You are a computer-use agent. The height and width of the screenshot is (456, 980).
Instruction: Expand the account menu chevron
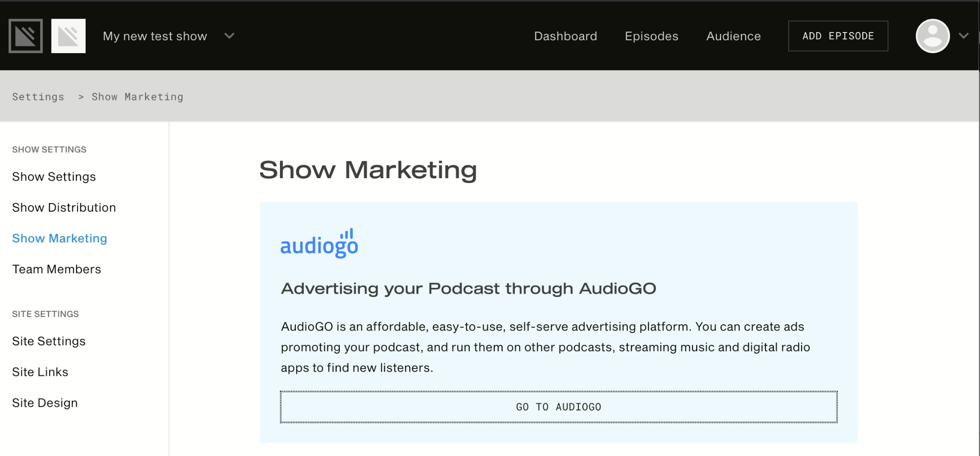964,36
